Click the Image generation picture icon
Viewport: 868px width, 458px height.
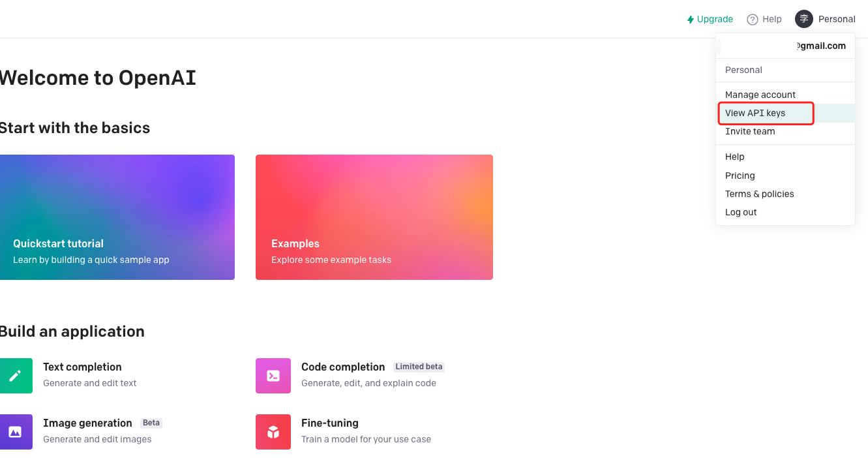[15, 432]
